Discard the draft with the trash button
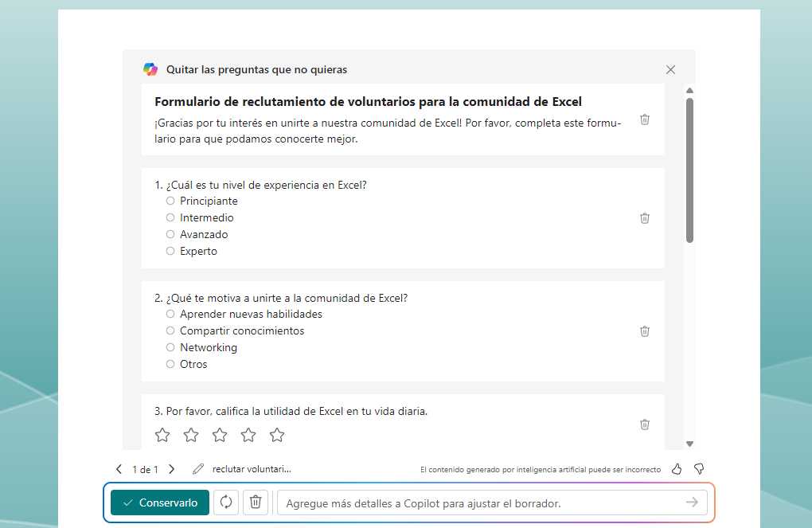812x528 pixels. (256, 502)
